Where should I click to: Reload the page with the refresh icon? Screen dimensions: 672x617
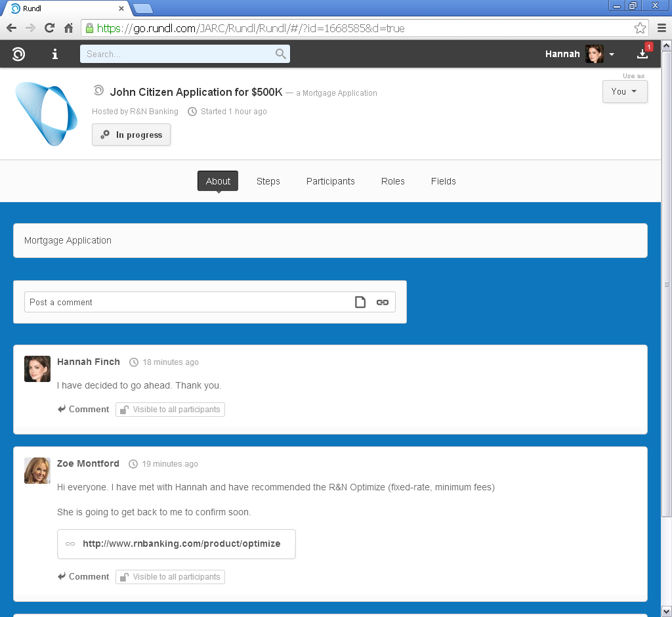point(49,28)
